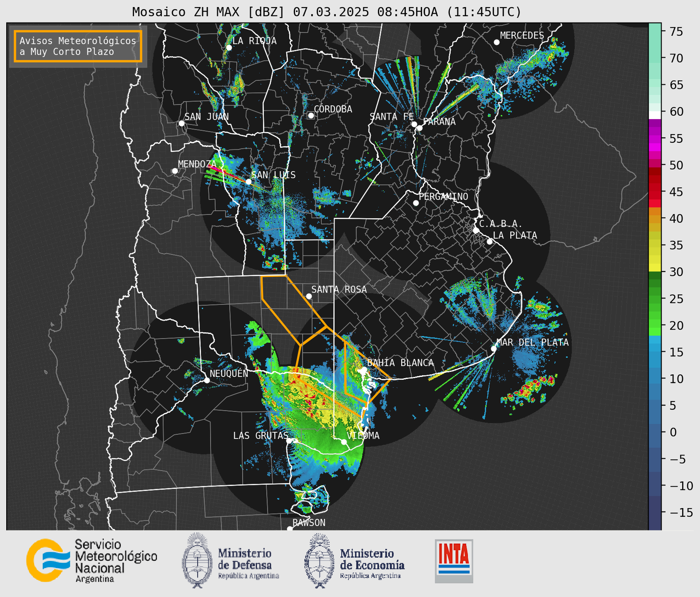Click the C.A.B.A. label

point(501,224)
